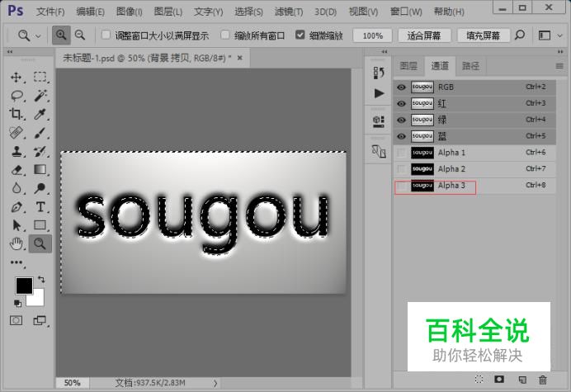Select the Magic Wand tool
Screen dimensions: 571x392
click(40, 96)
